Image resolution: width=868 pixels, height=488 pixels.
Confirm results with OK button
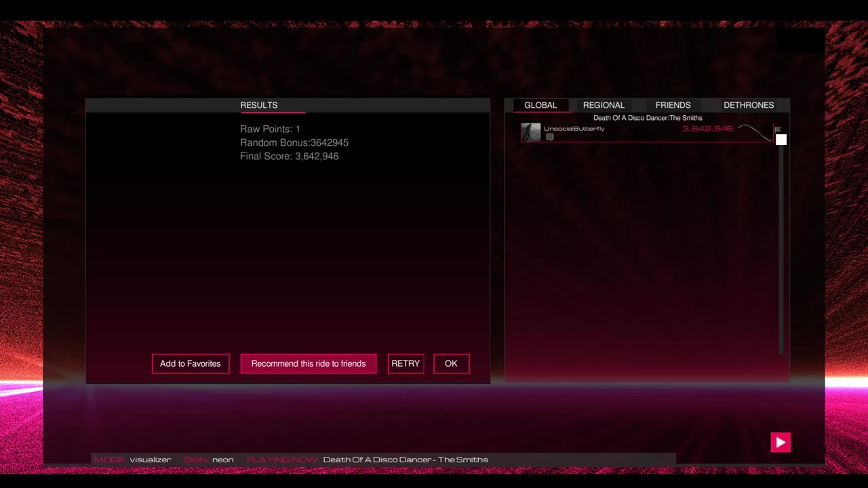coord(451,363)
